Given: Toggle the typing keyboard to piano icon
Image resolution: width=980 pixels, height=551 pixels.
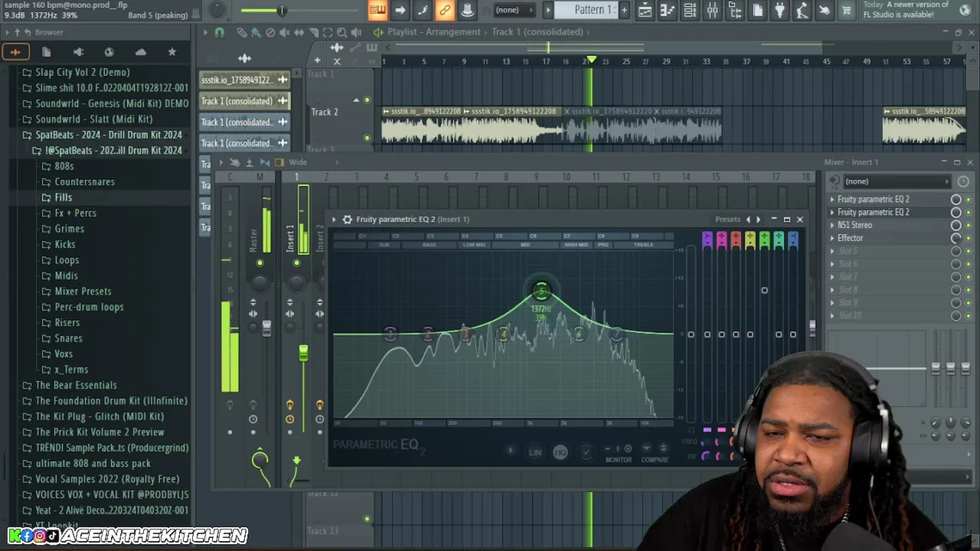Looking at the screenshot, I should click(377, 10).
